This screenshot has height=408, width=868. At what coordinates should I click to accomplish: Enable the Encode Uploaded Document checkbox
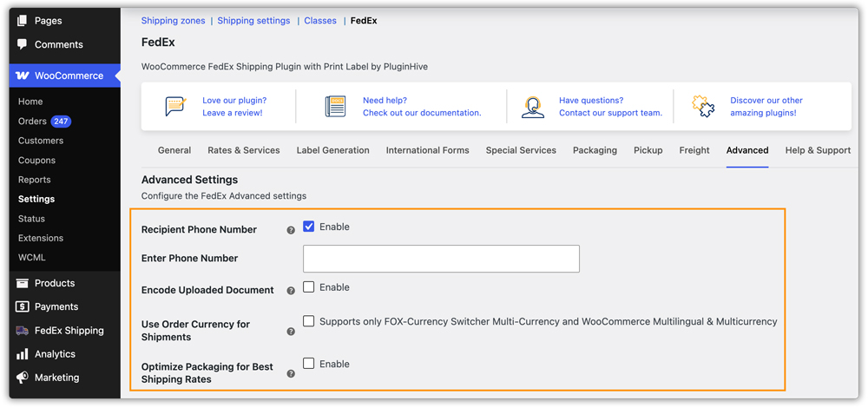(x=308, y=286)
